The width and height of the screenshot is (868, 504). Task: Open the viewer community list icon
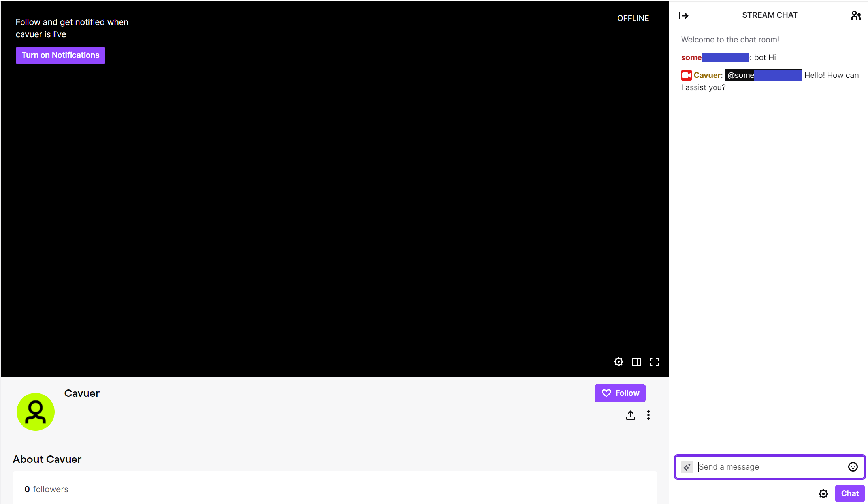(x=856, y=15)
